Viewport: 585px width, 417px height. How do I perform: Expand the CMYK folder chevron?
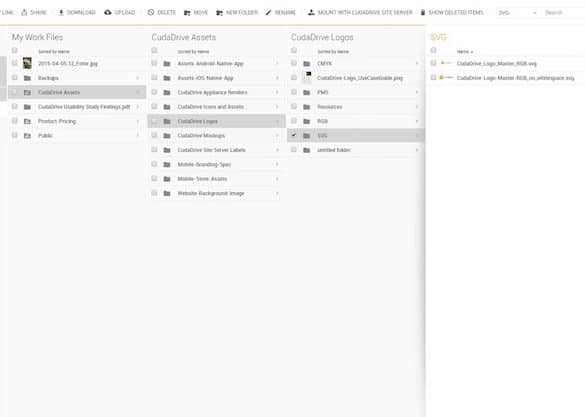(417, 64)
